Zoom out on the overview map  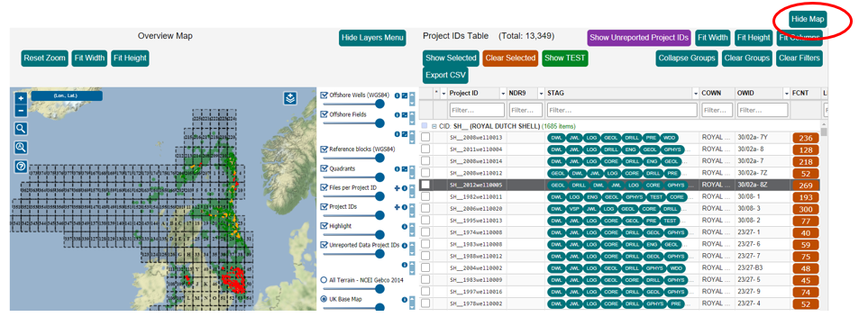[x=21, y=110]
